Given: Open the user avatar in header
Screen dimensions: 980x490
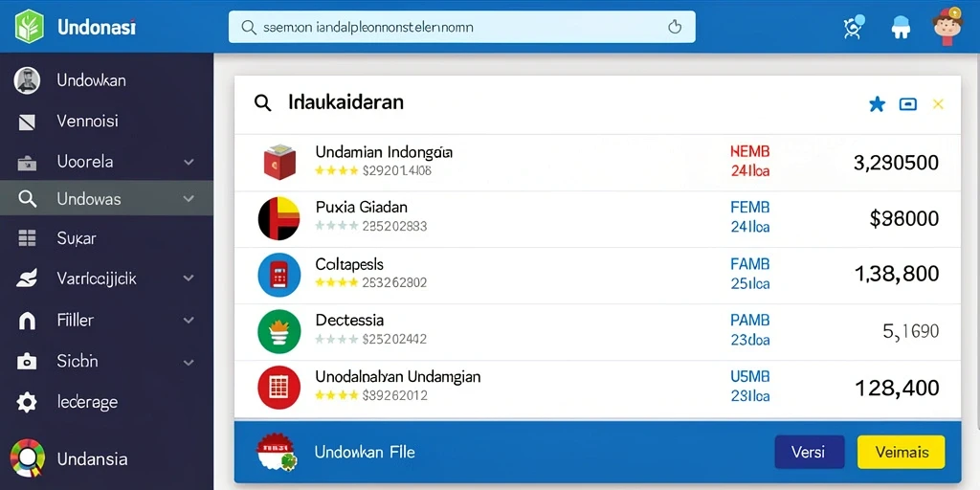Looking at the screenshot, I should click(947, 26).
